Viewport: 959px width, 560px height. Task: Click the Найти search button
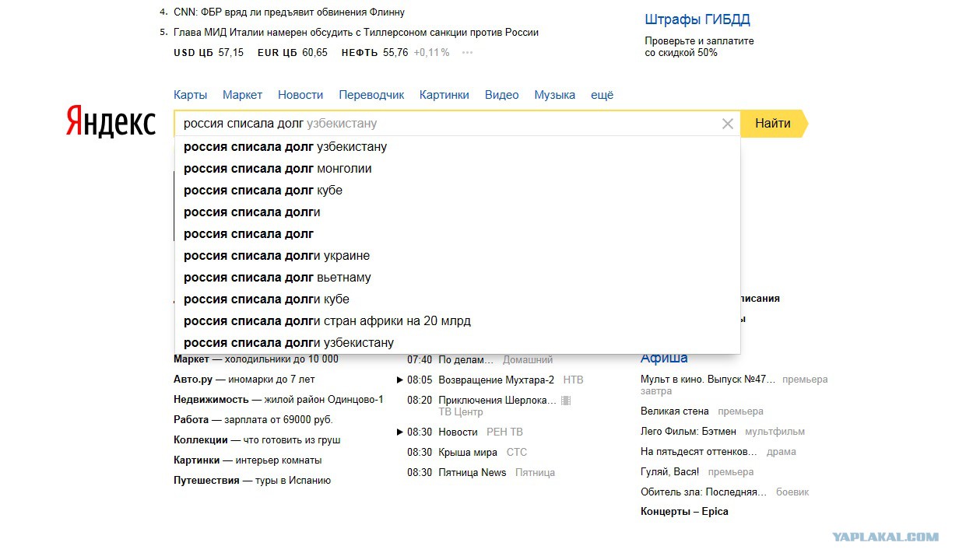click(773, 124)
